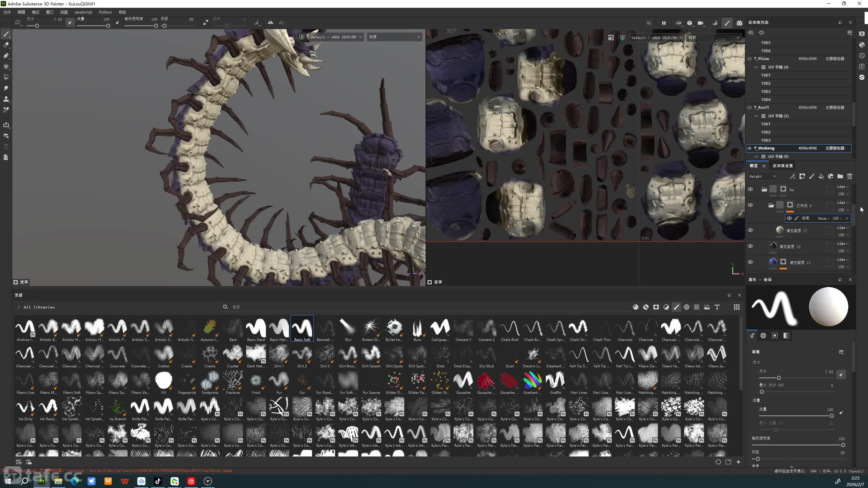The image size is (868, 488).
Task: Collapse the UV 平铺 (4) tile list
Action: point(756,67)
